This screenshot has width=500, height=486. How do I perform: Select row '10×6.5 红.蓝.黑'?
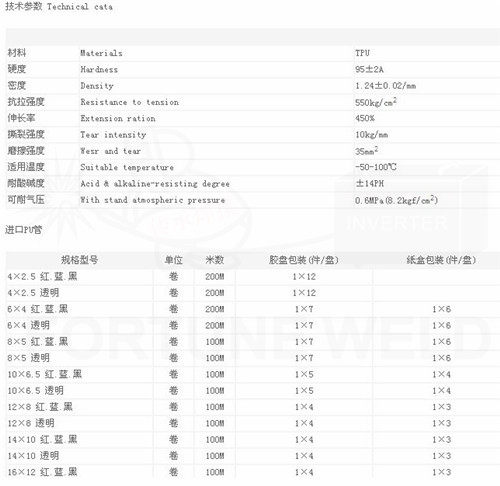pyautogui.click(x=253, y=374)
